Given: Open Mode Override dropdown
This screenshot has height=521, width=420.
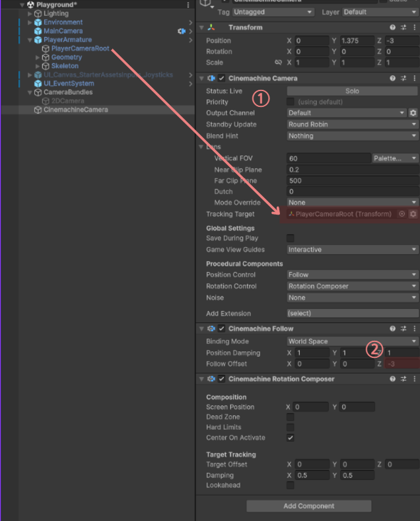Looking at the screenshot, I should (x=353, y=202).
